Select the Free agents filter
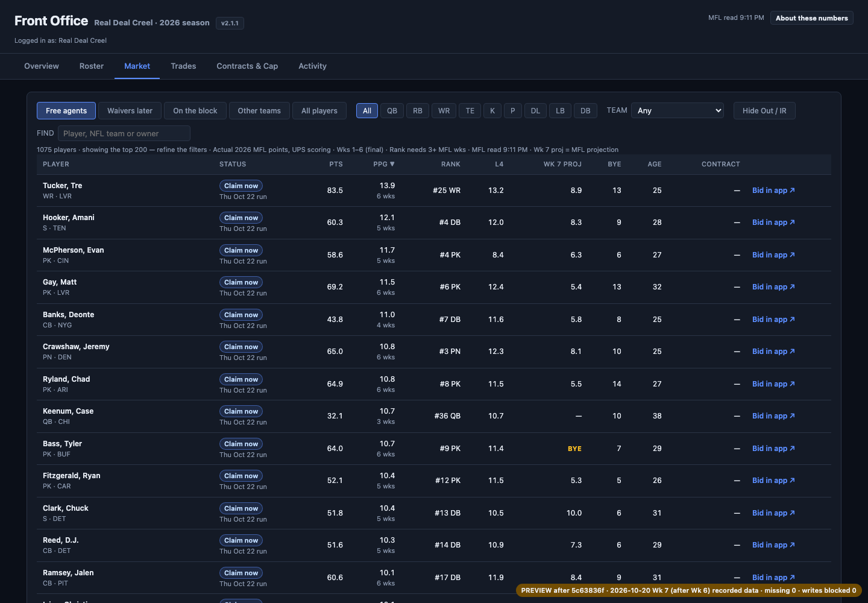The height and width of the screenshot is (603, 868). point(66,111)
